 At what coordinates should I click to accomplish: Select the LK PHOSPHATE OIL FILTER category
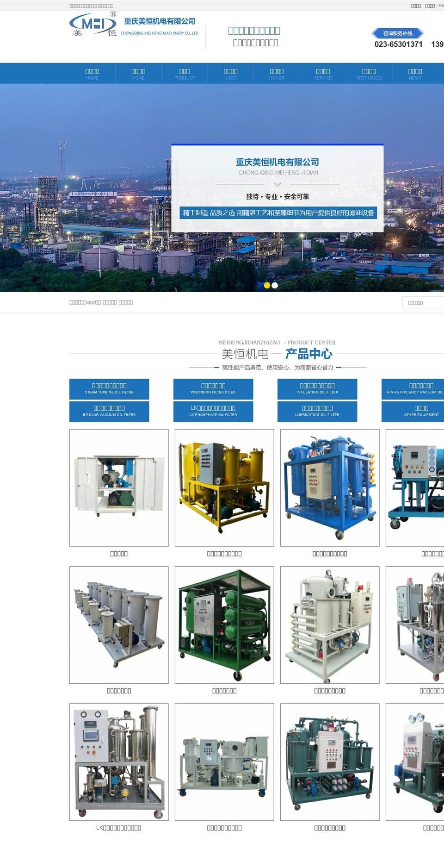213,412
